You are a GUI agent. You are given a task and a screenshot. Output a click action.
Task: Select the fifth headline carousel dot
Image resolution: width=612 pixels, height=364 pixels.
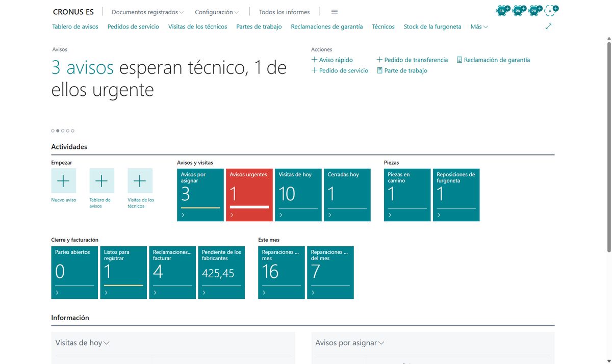click(x=73, y=131)
